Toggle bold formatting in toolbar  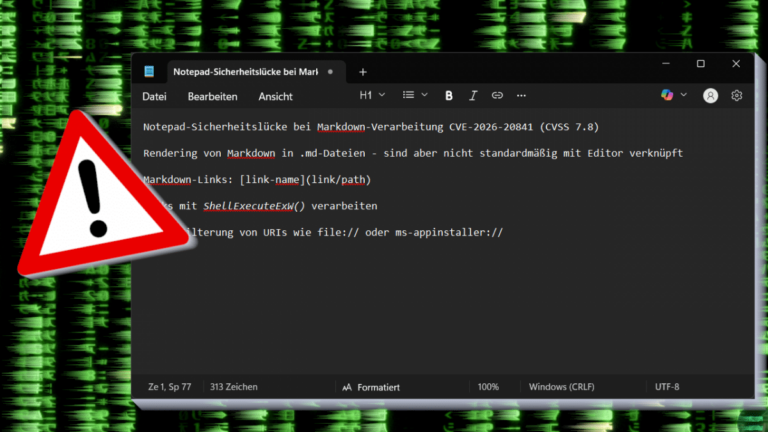click(449, 96)
